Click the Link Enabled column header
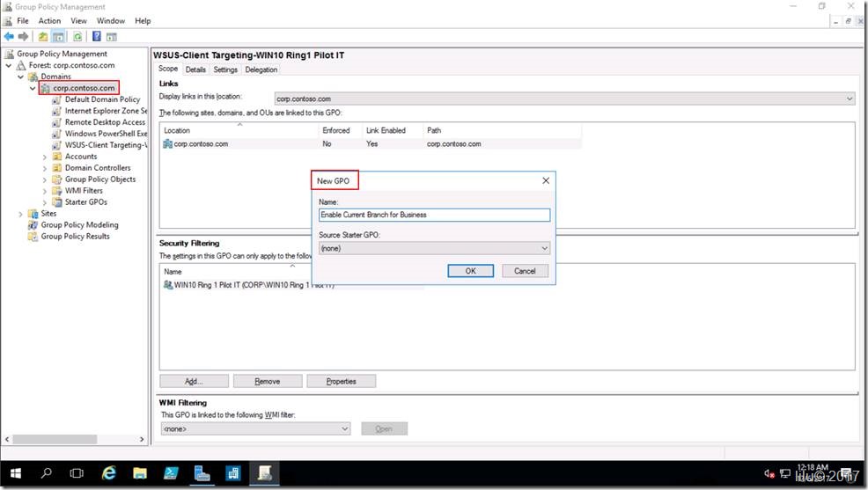 (393, 130)
